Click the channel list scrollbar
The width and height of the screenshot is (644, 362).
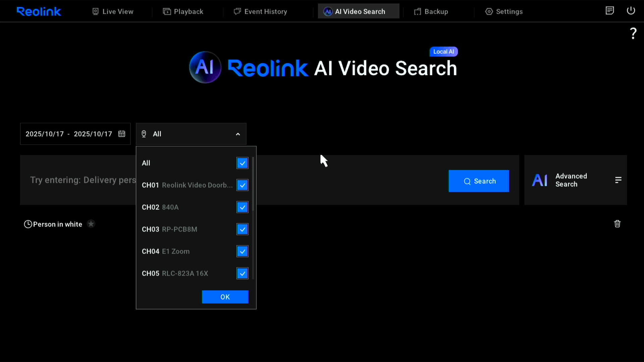point(253,184)
